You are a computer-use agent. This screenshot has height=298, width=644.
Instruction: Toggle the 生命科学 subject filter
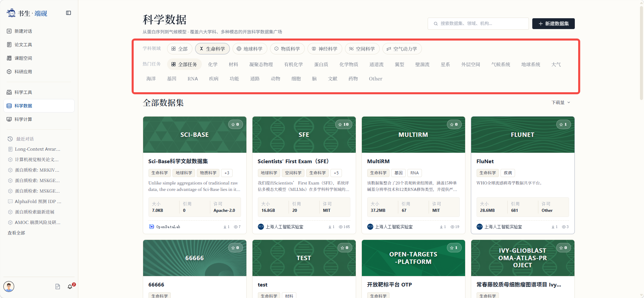(212, 49)
